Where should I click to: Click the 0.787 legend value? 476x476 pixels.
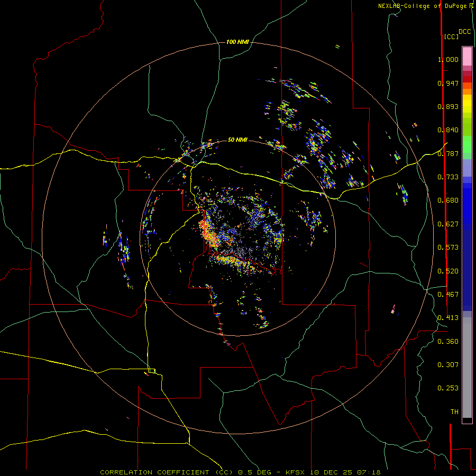point(448,153)
